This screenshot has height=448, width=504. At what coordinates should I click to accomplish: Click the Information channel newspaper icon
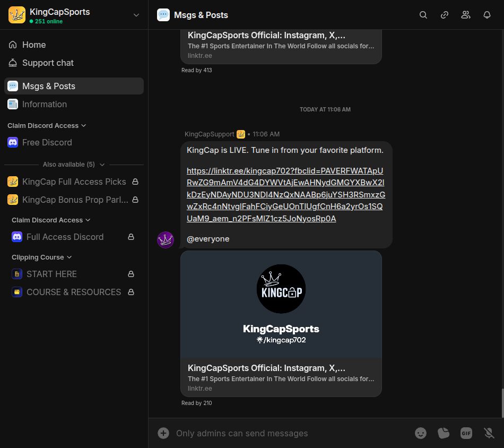pyautogui.click(x=13, y=104)
